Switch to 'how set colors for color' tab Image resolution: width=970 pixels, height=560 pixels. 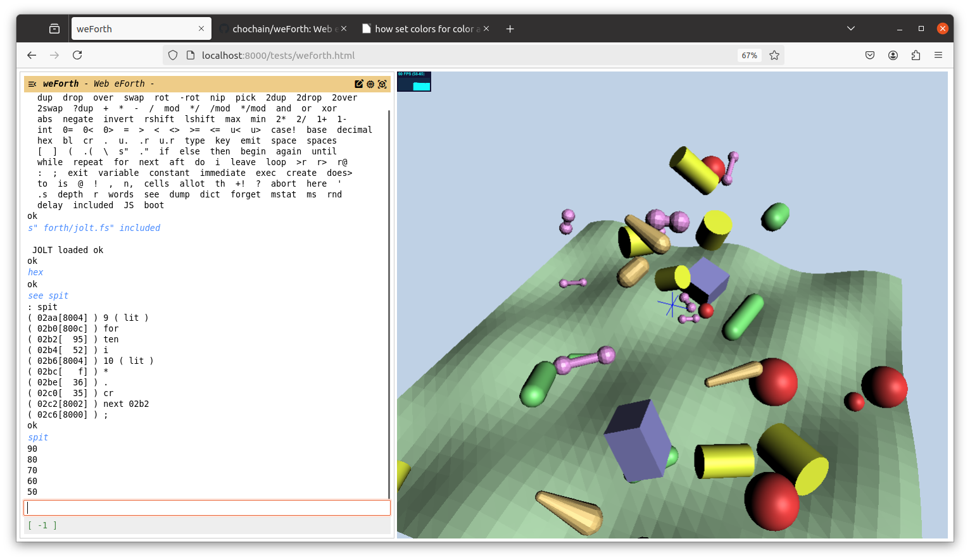[x=423, y=29]
